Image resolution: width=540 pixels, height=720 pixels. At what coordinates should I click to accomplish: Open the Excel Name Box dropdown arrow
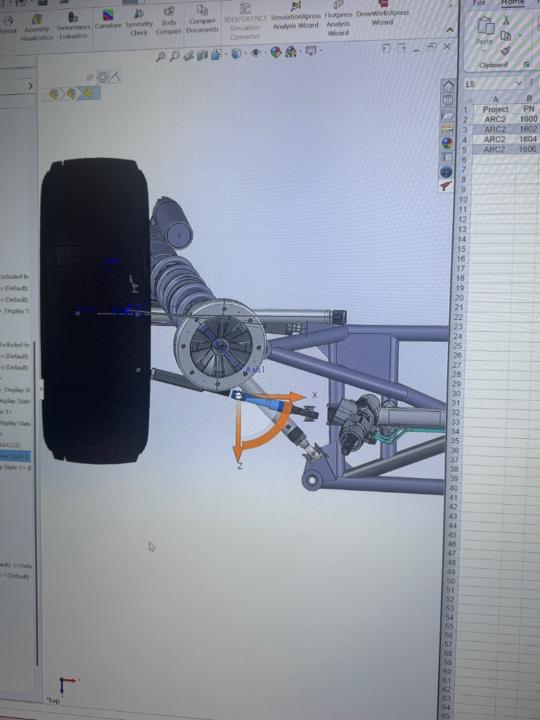click(x=518, y=84)
